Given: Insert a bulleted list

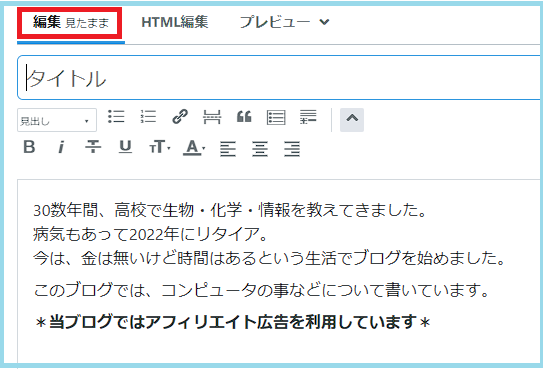Looking at the screenshot, I should click(x=116, y=117).
